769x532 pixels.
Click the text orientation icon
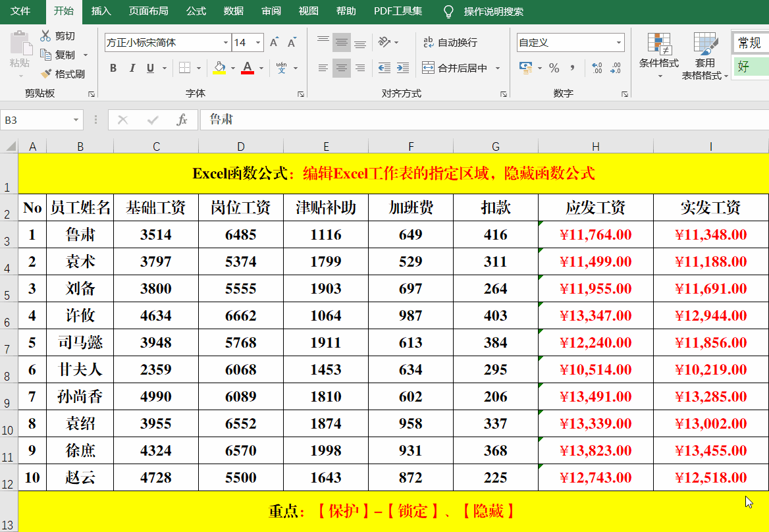coord(384,43)
